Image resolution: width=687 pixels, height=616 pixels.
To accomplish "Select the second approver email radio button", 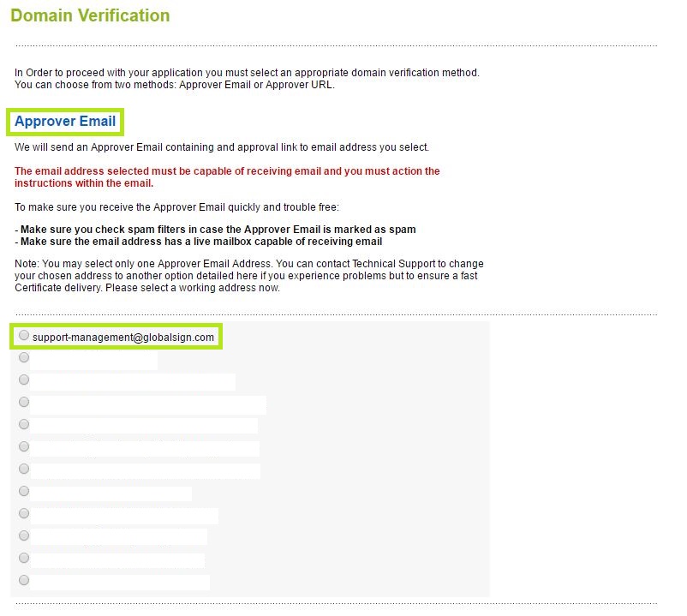I will point(24,357).
